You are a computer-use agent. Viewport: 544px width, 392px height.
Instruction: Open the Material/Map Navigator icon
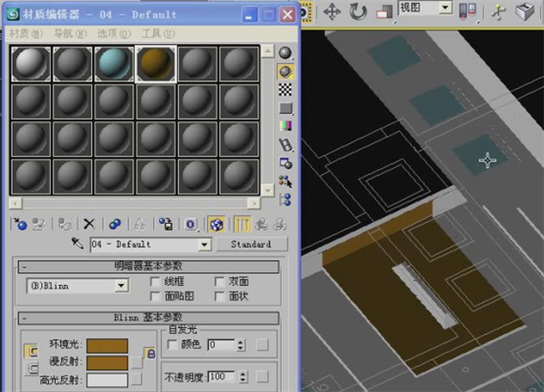pos(285,199)
